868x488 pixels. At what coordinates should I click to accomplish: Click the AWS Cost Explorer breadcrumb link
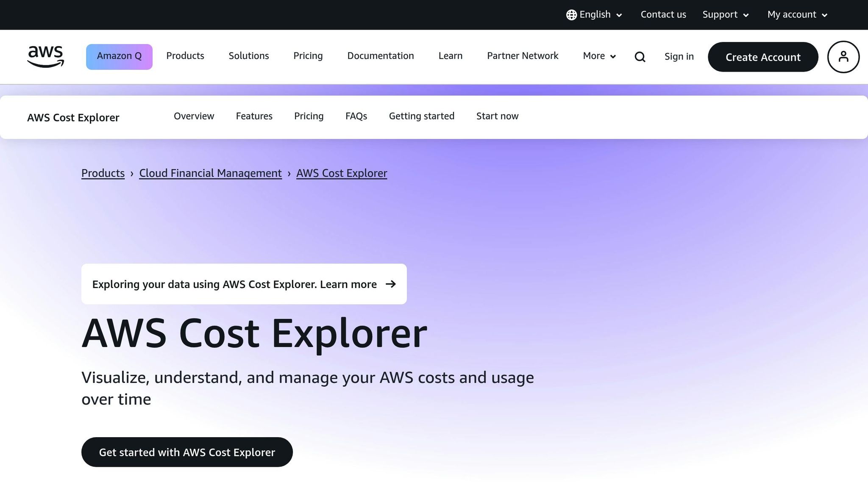tap(342, 173)
